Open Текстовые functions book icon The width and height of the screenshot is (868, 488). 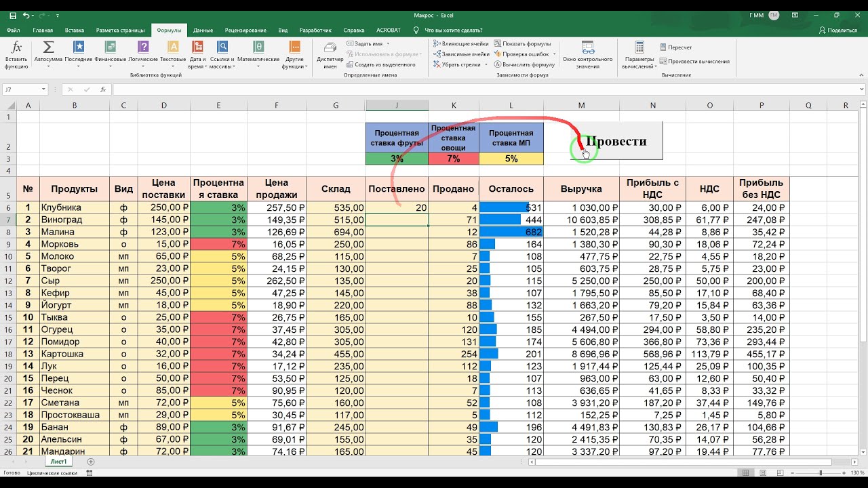click(x=173, y=47)
